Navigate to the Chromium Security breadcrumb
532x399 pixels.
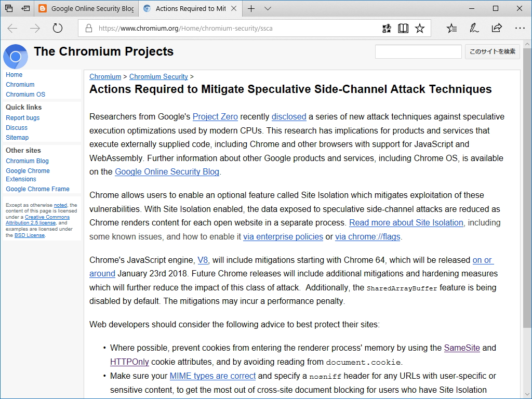[158, 76]
